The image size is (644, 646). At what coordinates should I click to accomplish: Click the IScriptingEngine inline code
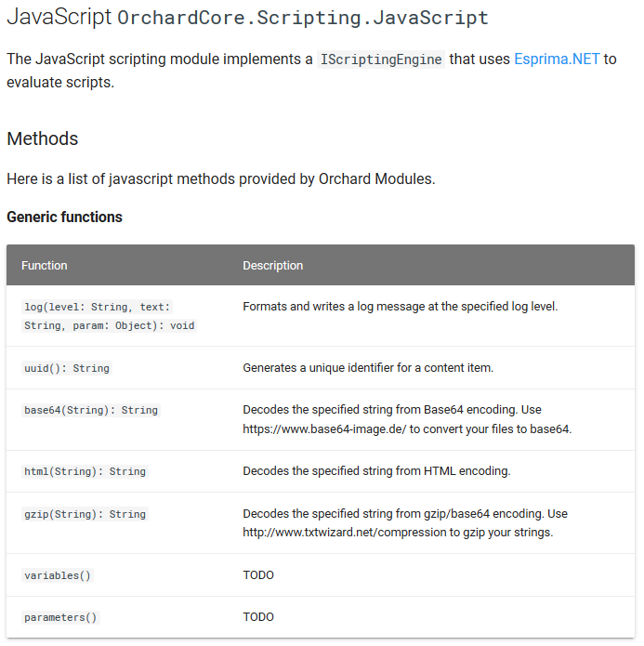click(x=381, y=59)
